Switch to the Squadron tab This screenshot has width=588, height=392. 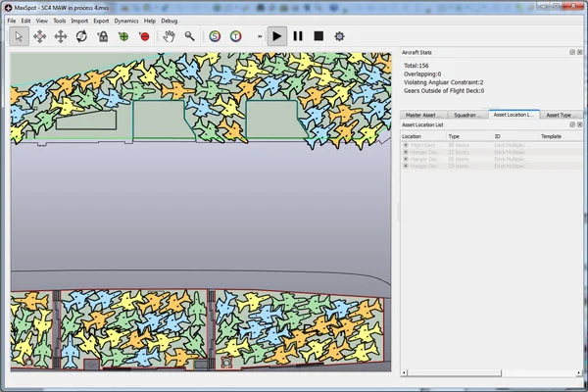click(x=465, y=115)
